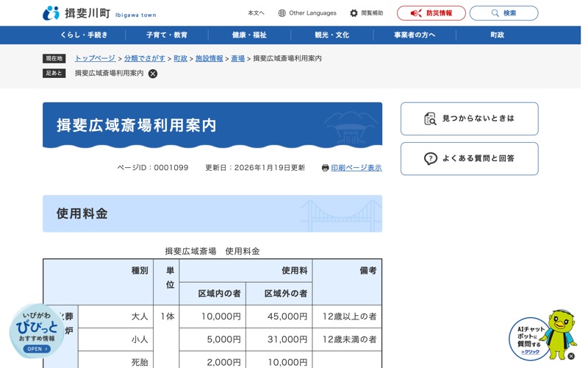Click the question bubble icon in よくある質問と回答
This screenshot has width=588, height=368.
(x=431, y=158)
